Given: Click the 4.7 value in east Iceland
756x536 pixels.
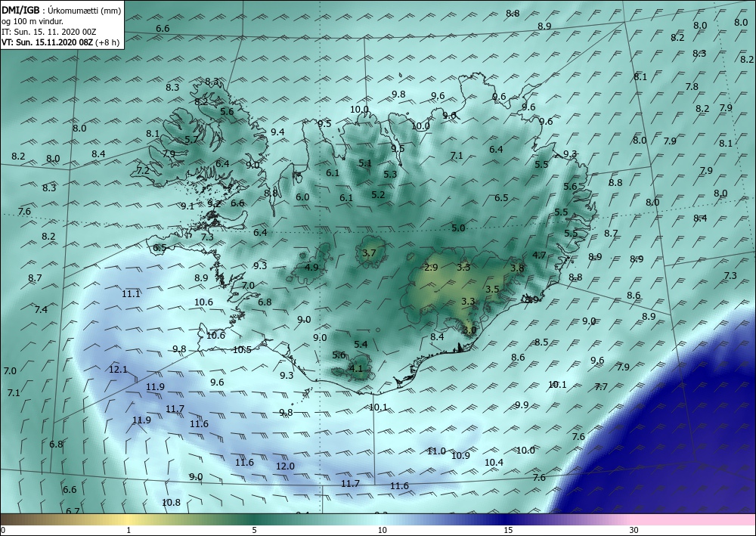Looking at the screenshot, I should [x=539, y=255].
